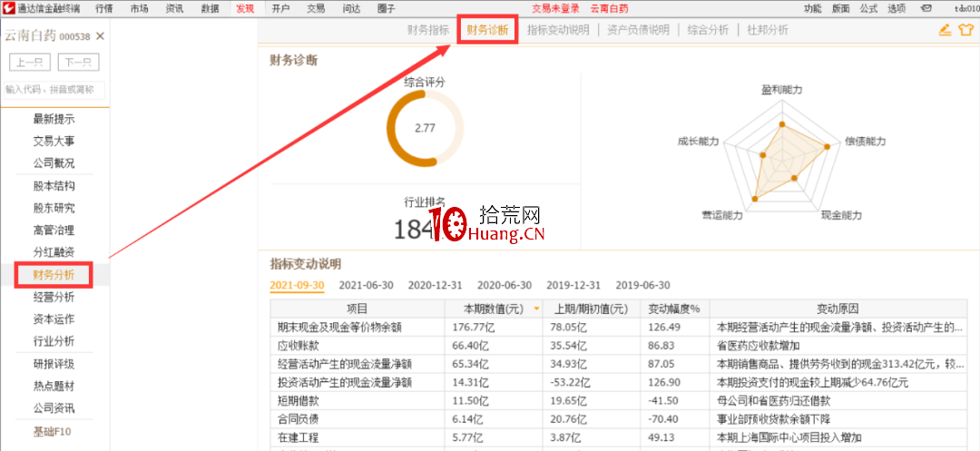Open the 市场 menu
The width and height of the screenshot is (980, 451).
point(140,9)
